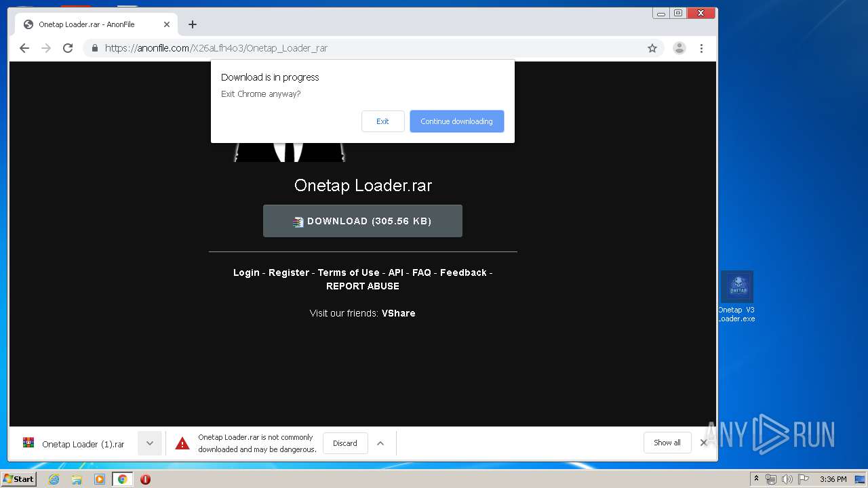Select the Chrome taskbar button
This screenshot has height=488, width=868.
(x=123, y=479)
